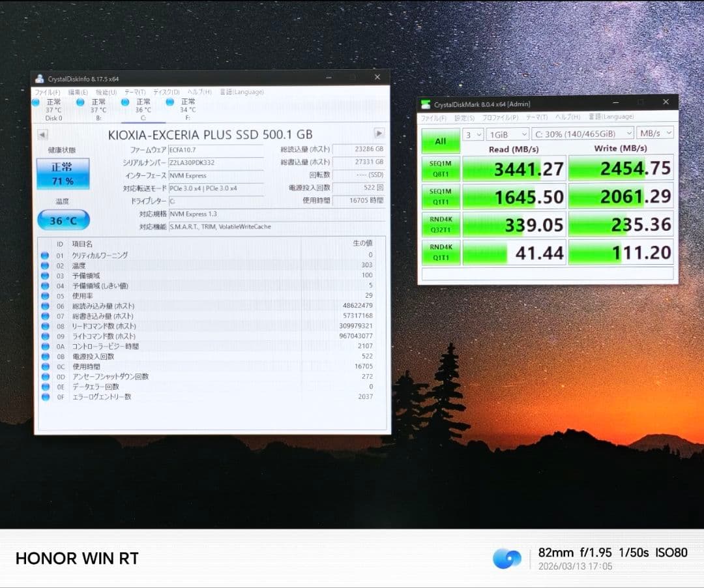Image resolution: width=704 pixels, height=588 pixels.
Task: Click the 36 °C temperature button
Action: (63, 220)
